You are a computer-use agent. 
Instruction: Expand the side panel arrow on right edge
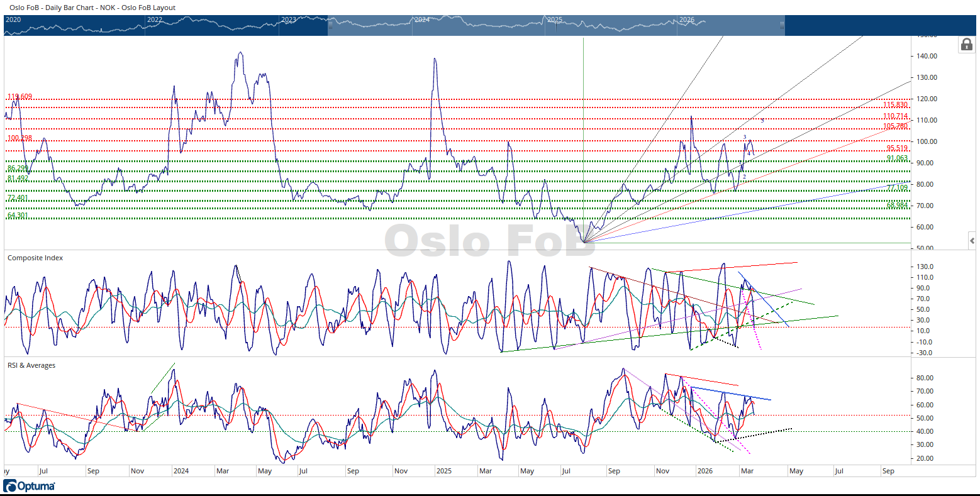(972, 241)
